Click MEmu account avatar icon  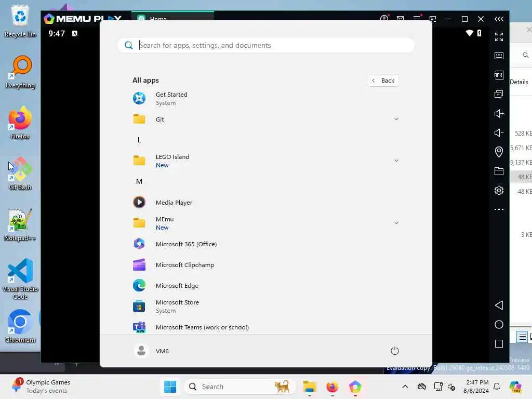[384, 18]
